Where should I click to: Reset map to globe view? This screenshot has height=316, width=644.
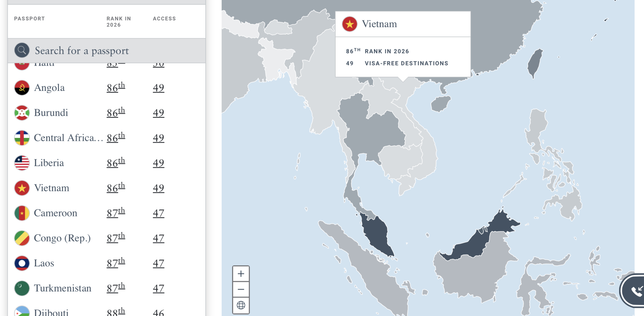241,305
